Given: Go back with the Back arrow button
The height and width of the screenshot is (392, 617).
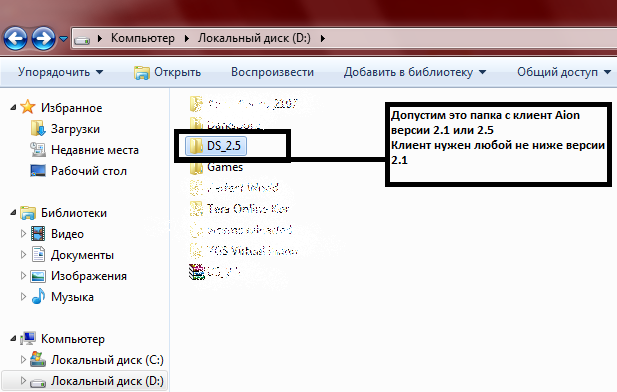Looking at the screenshot, I should [15, 38].
